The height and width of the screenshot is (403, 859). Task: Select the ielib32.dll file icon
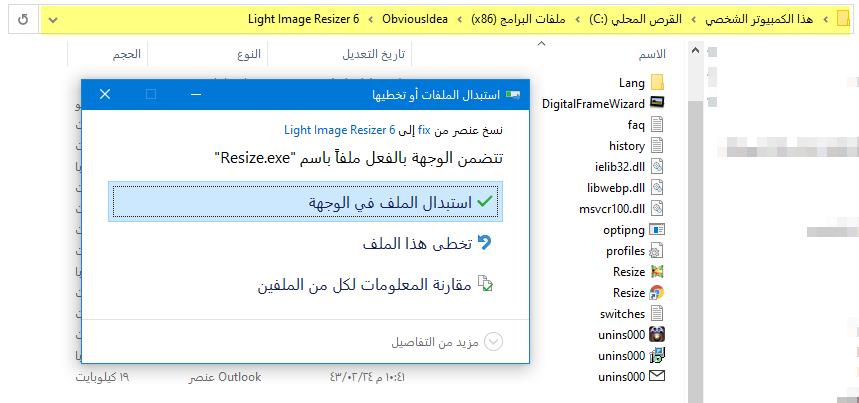(x=657, y=166)
